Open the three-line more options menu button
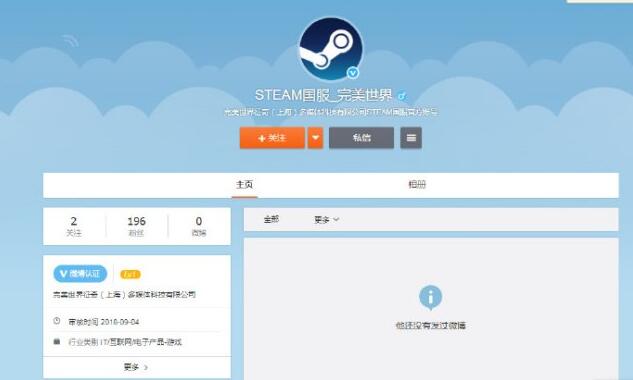The image size is (633, 380). point(411,138)
